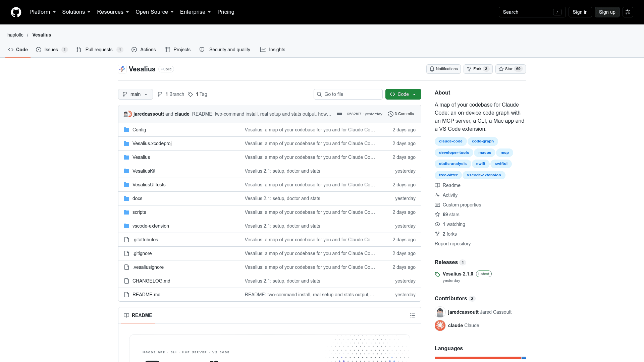Open the global navigation menu icon
Screen dimensions: 644x362
(x=628, y=12)
